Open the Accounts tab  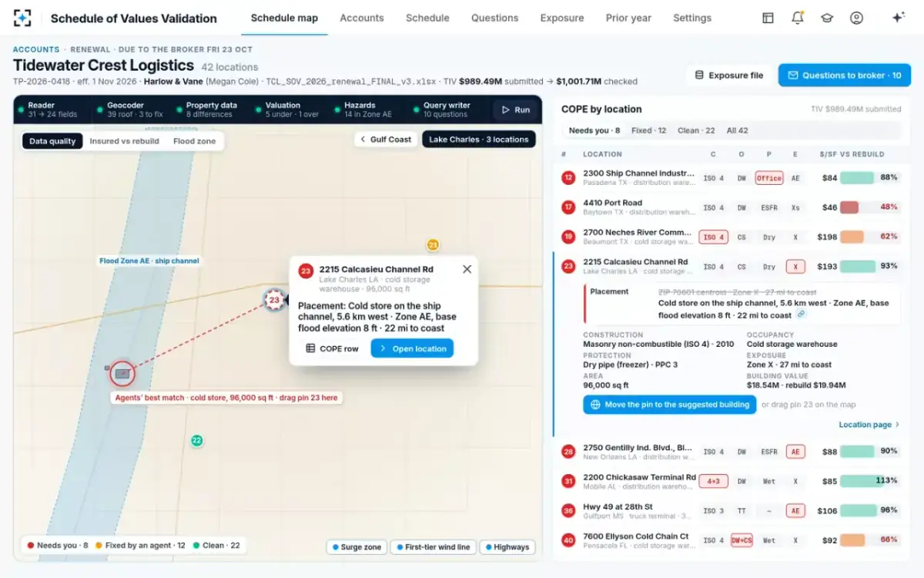pos(362,18)
